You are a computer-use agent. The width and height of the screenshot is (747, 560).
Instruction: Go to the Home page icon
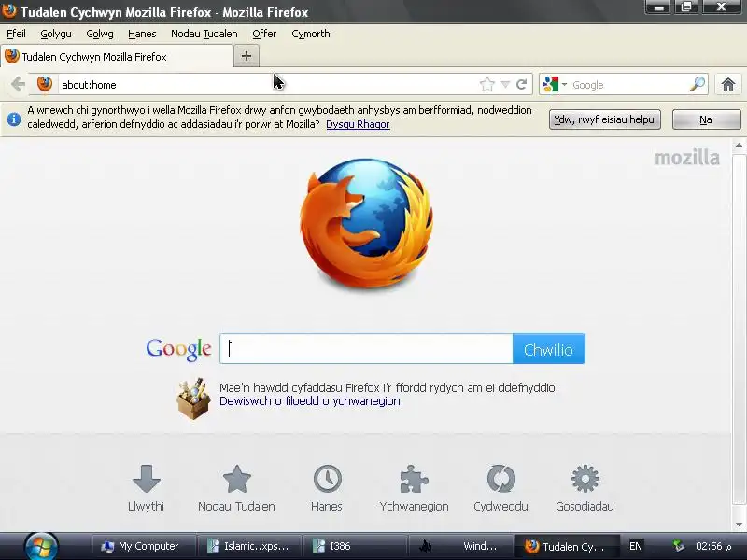[728, 85]
